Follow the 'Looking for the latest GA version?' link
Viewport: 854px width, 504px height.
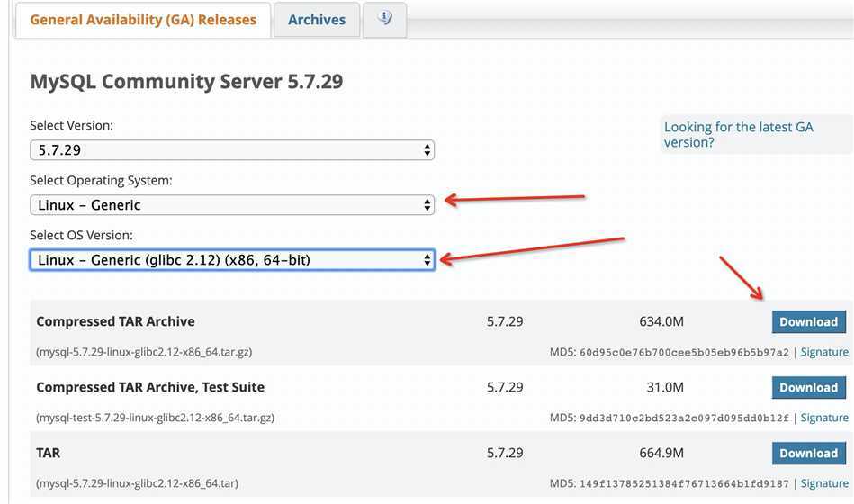pos(738,135)
